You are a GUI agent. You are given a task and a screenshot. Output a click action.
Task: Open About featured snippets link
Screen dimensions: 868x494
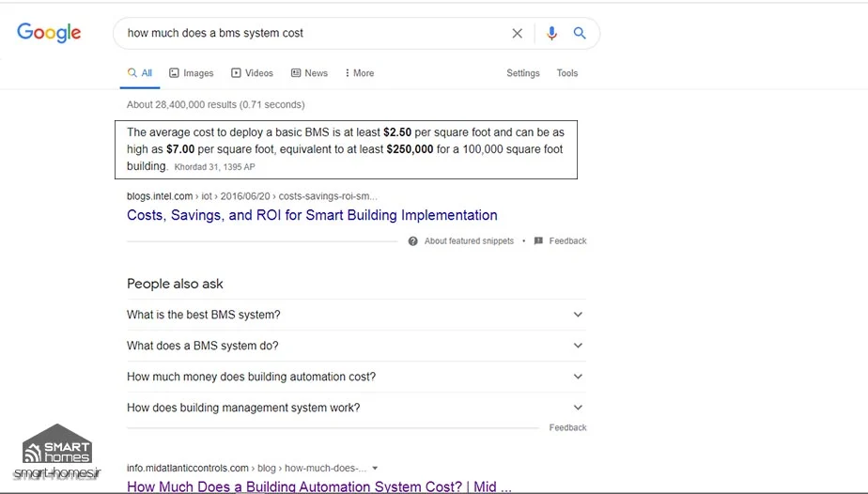469,241
